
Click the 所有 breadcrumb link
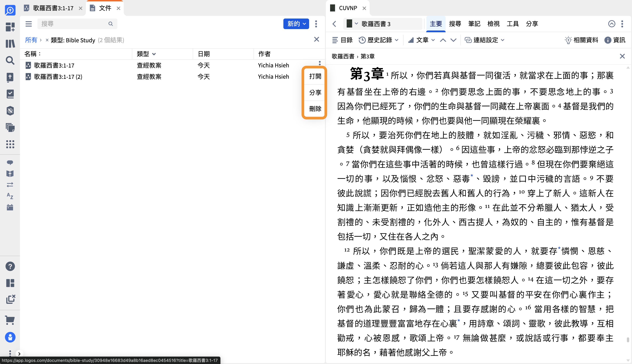31,40
